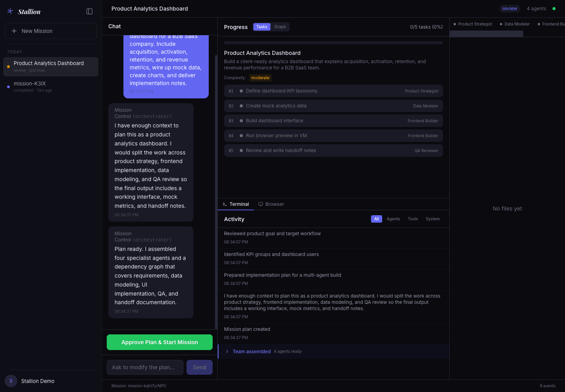Start a New Mission
The width and height of the screenshot is (565, 392).
(x=51, y=31)
